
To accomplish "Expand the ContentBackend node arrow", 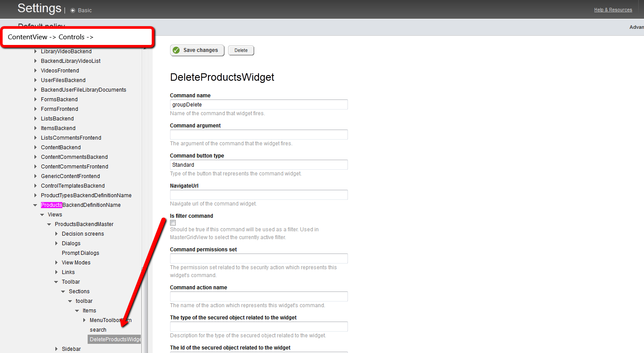I will coord(36,147).
